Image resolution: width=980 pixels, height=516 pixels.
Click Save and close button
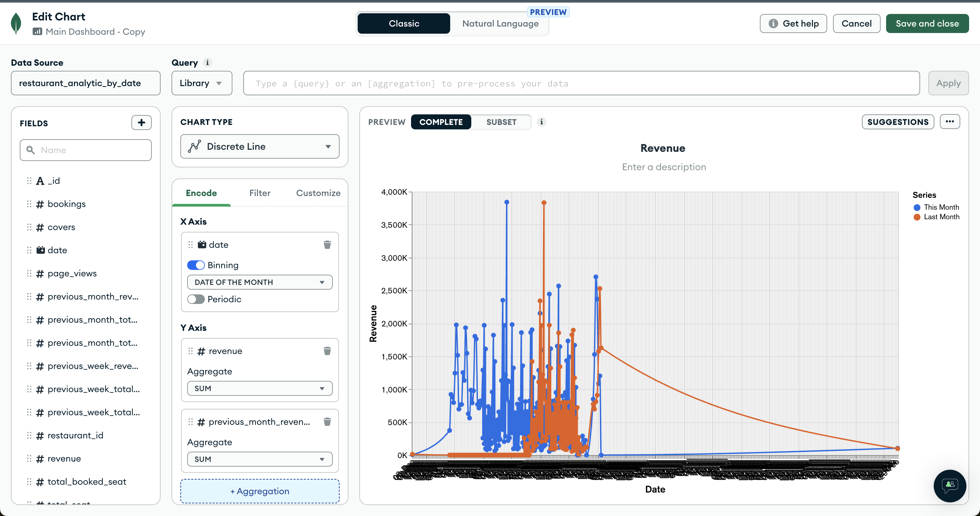[927, 23]
